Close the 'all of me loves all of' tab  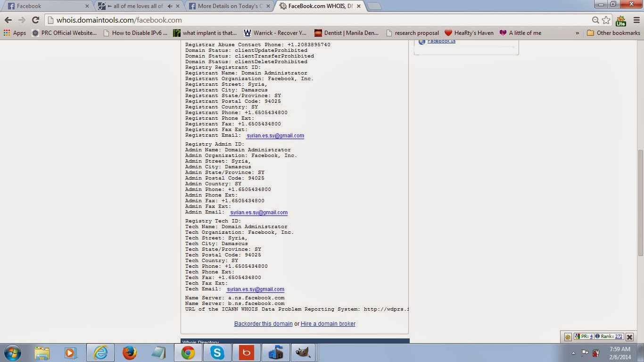coord(177,6)
